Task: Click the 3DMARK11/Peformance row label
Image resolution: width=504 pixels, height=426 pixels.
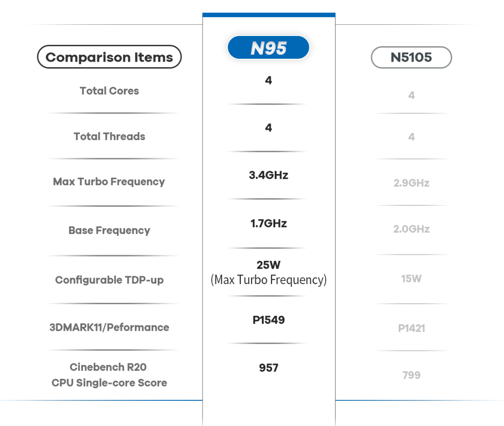Action: click(x=109, y=328)
